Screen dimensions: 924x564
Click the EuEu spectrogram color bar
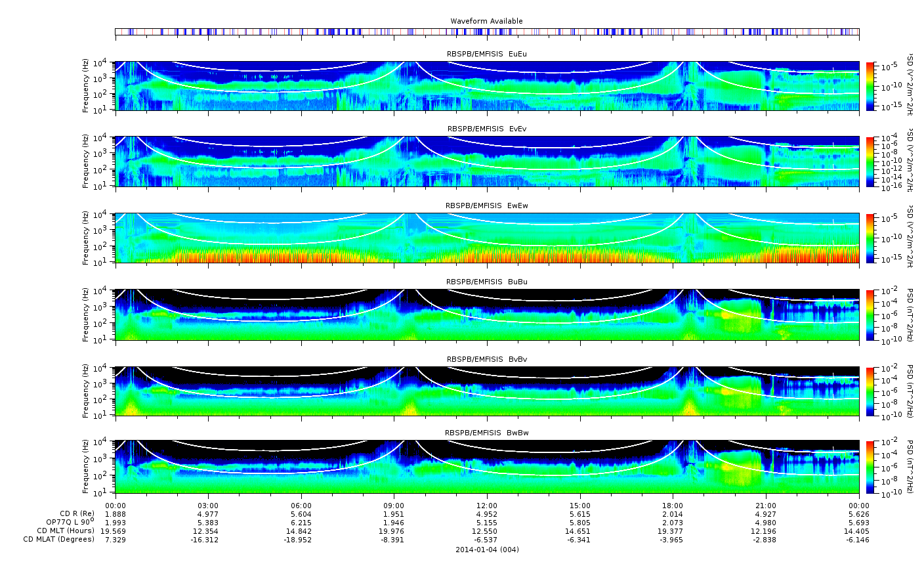click(x=870, y=86)
